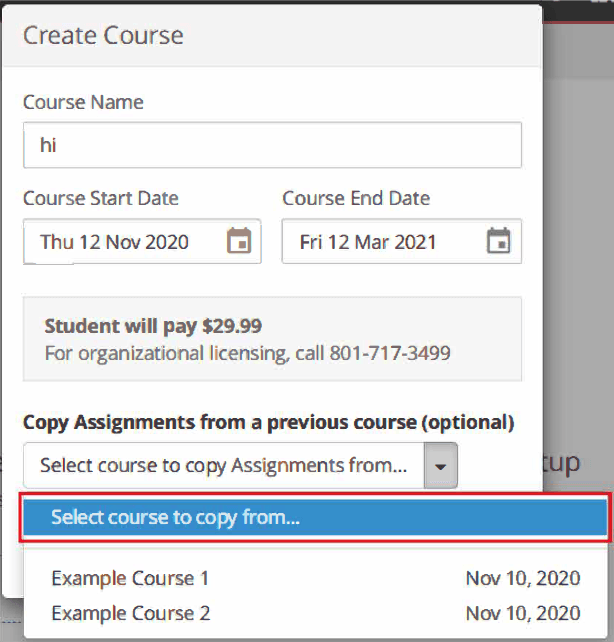This screenshot has width=614, height=642.
Task: Click the Nov 10, 2020 date beside Example Course 2
Action: (x=522, y=613)
